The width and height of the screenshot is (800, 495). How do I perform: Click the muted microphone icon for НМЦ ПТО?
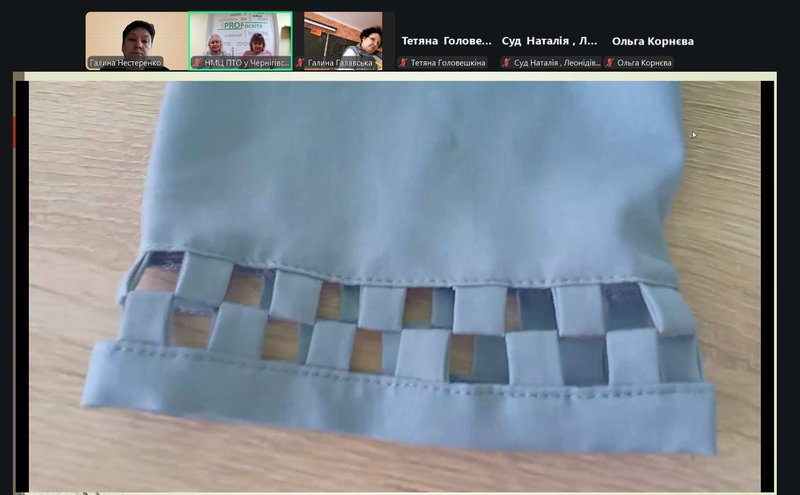coord(198,63)
